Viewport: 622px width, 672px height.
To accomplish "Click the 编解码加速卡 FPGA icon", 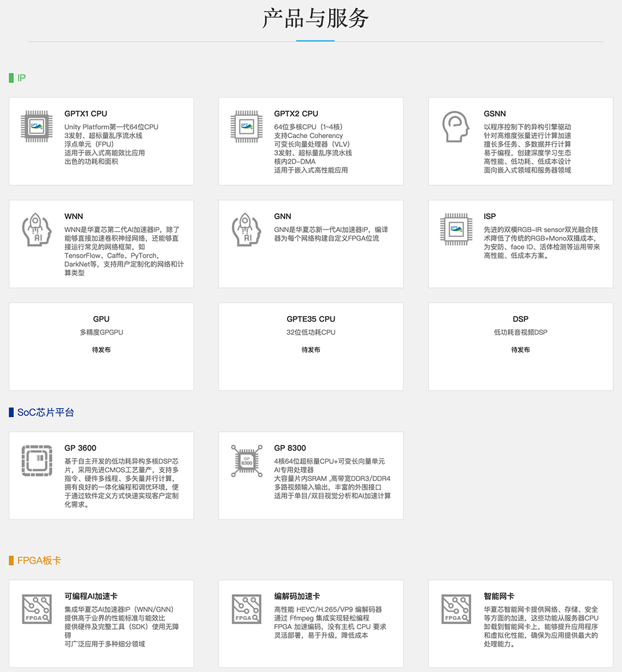I will coord(246,609).
